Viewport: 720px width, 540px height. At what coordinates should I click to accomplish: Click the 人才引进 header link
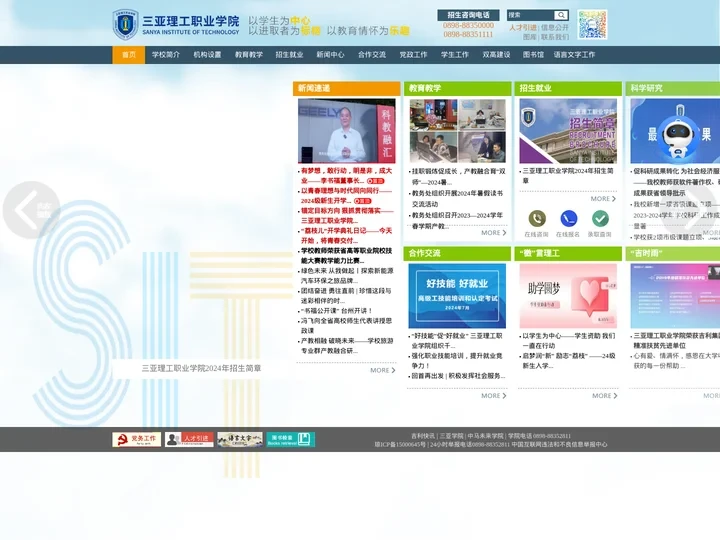pos(523,28)
